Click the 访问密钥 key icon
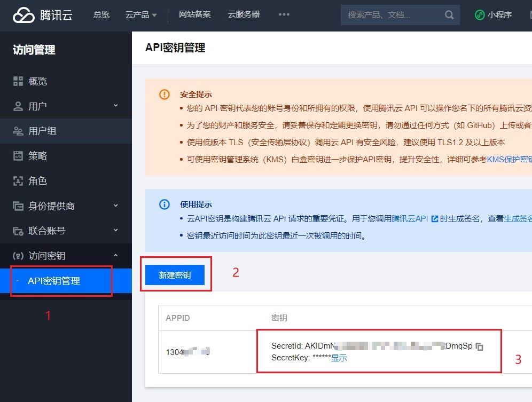This screenshot has height=402, width=532. (18, 255)
